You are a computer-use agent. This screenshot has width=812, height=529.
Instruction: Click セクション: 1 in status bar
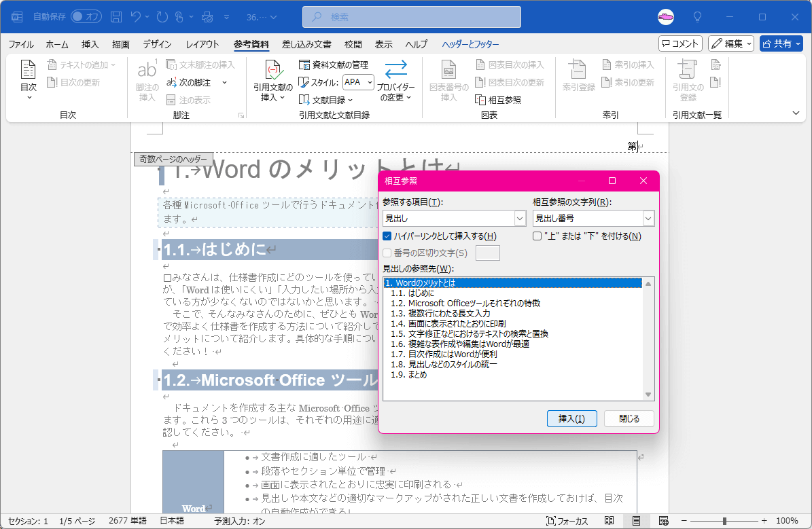(28, 521)
